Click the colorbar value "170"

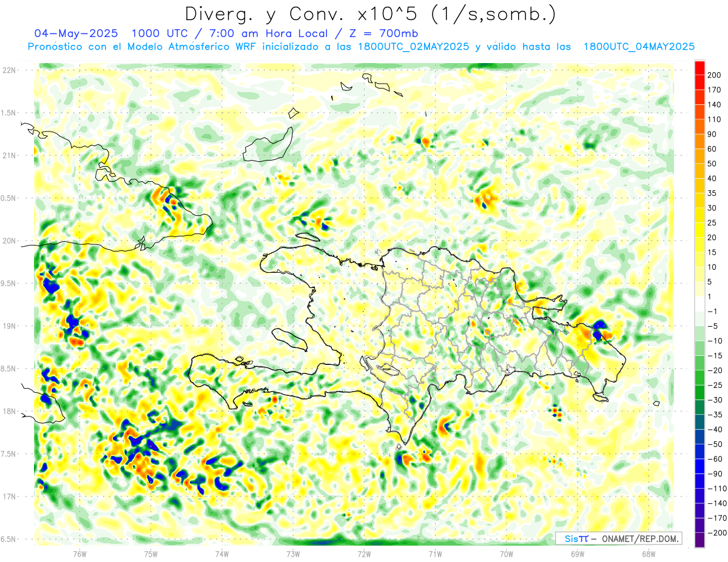click(715, 90)
